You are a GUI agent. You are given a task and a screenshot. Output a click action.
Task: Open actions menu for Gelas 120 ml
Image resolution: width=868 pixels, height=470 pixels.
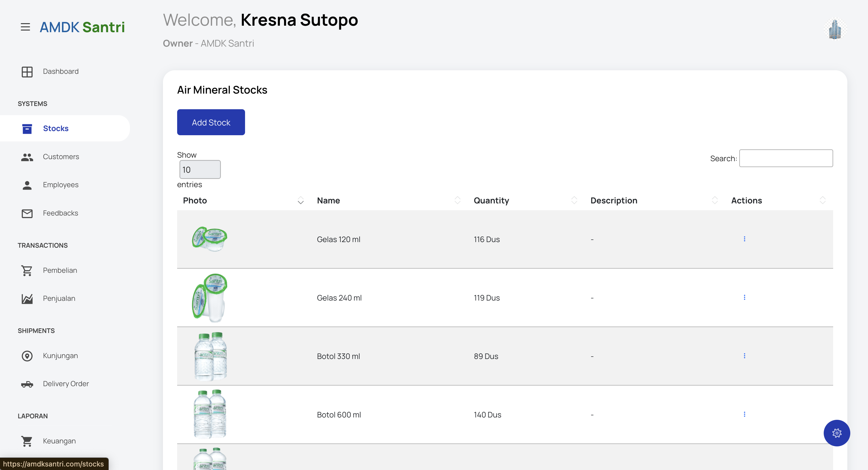point(744,239)
